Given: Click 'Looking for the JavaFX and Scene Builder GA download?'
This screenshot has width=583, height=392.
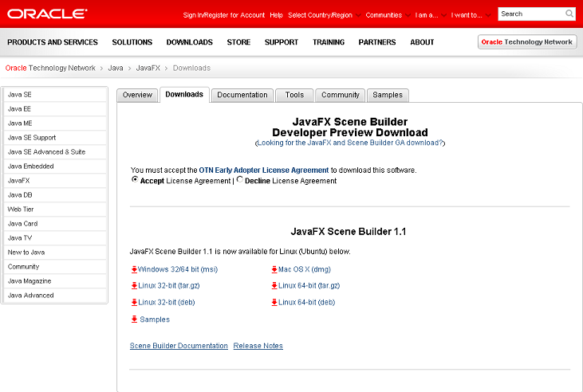Looking at the screenshot, I should click(350, 143).
